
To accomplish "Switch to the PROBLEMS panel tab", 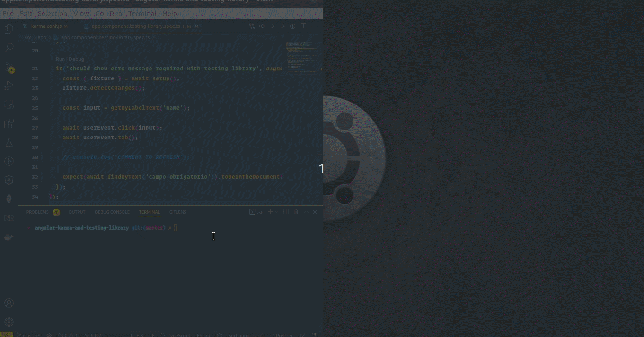I will click(37, 212).
